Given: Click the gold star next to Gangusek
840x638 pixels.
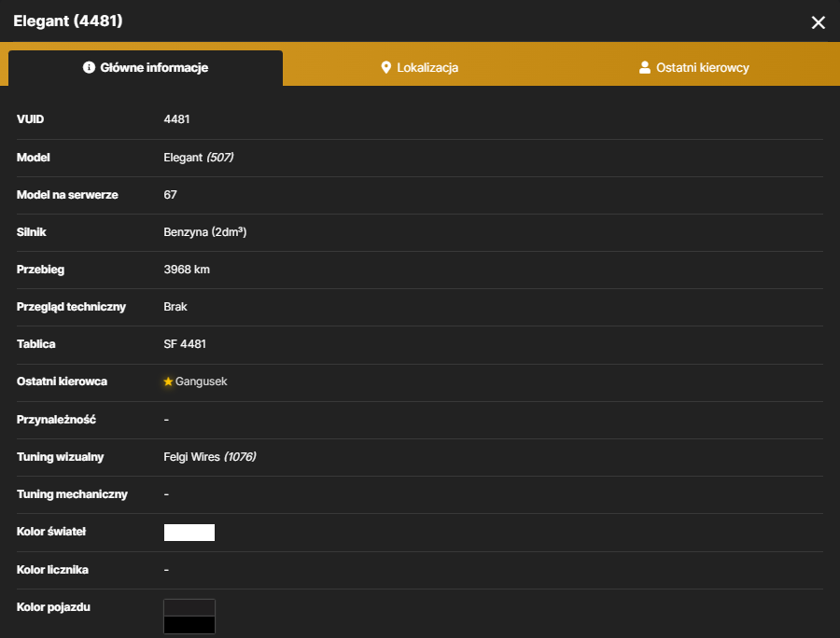Looking at the screenshot, I should [x=168, y=381].
